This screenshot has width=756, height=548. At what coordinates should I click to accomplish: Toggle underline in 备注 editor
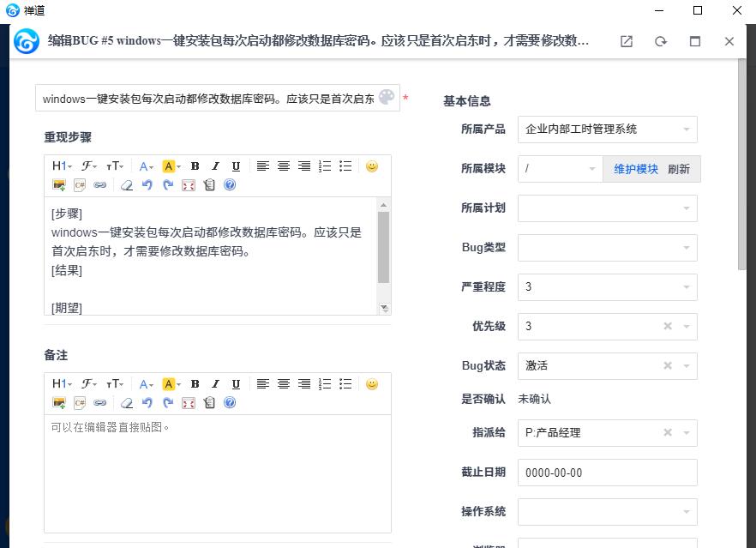click(x=236, y=384)
